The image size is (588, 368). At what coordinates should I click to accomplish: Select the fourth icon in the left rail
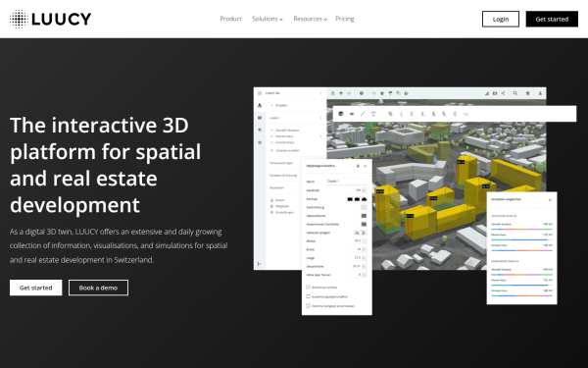click(260, 142)
